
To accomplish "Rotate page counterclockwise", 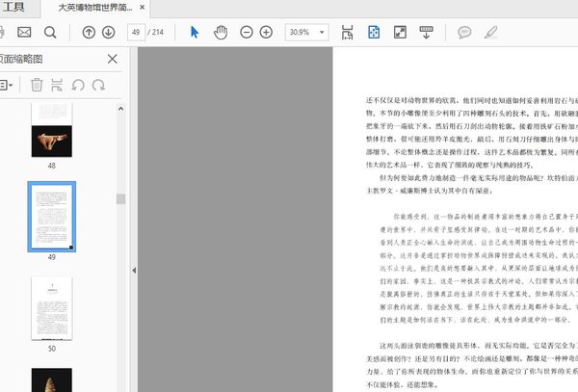I will coord(78,86).
